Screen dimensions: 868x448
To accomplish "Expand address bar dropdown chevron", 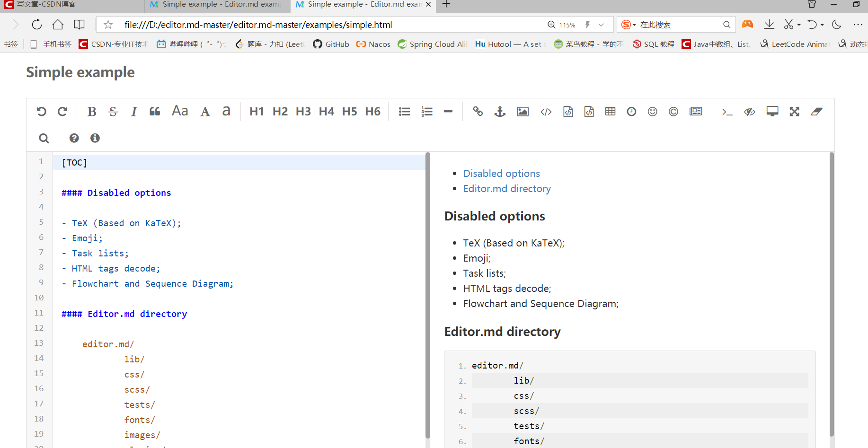I will coord(601,25).
